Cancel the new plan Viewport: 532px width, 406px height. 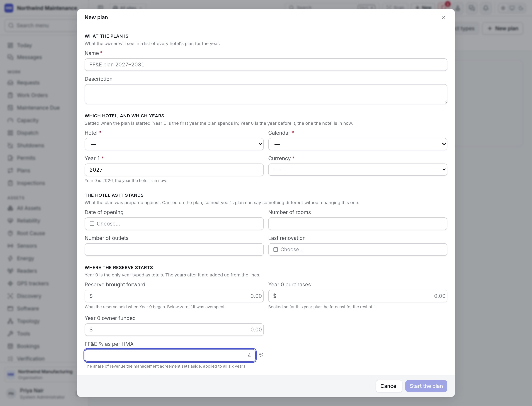tap(389, 386)
